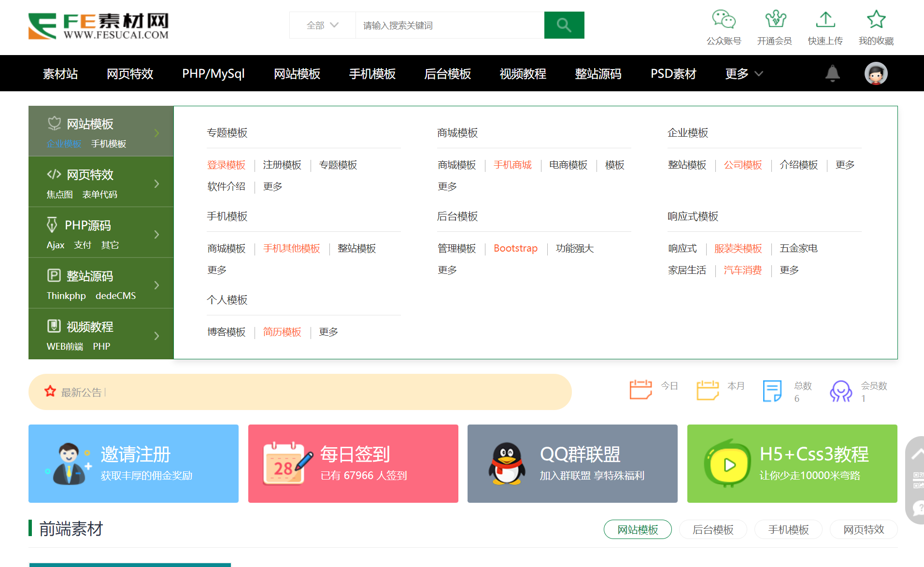
Task: Click the 最新公告 star icon
Action: pos(50,391)
